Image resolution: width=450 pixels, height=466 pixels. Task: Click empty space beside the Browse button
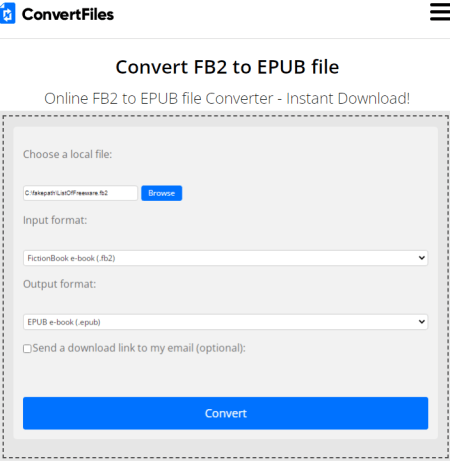pos(300,193)
